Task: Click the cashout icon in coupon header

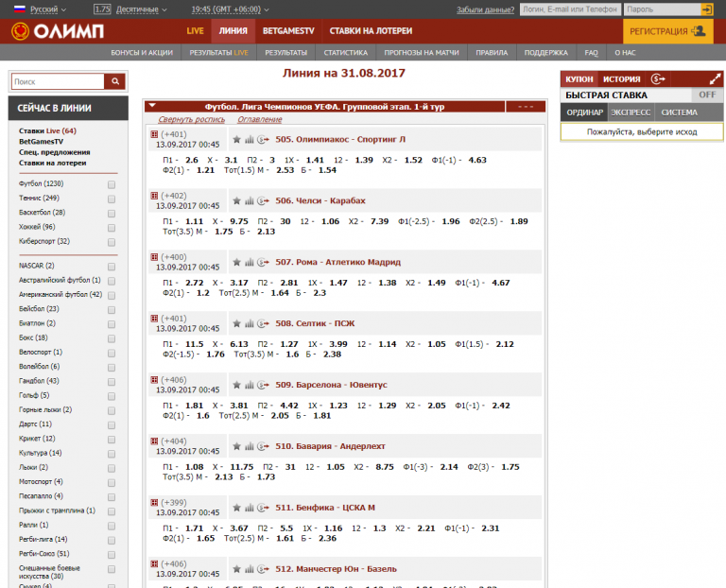Action: (x=658, y=79)
